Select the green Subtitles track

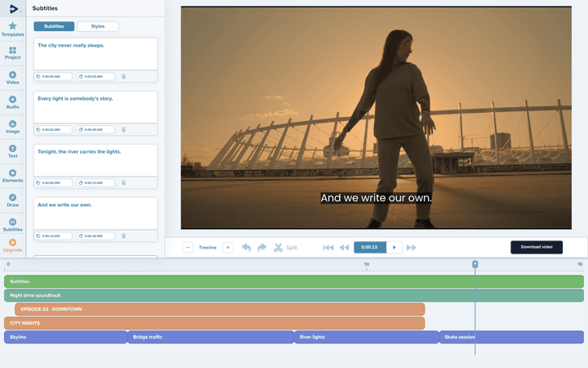click(294, 281)
